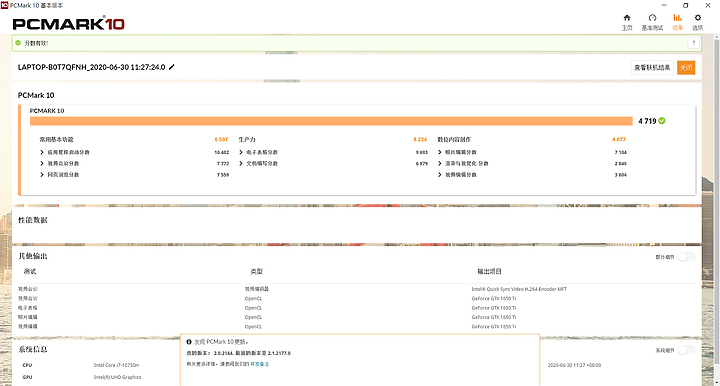Select the Intel Quick Sync Video H.264 Encoder MFT entry
720x386 pixels.
coord(519,289)
